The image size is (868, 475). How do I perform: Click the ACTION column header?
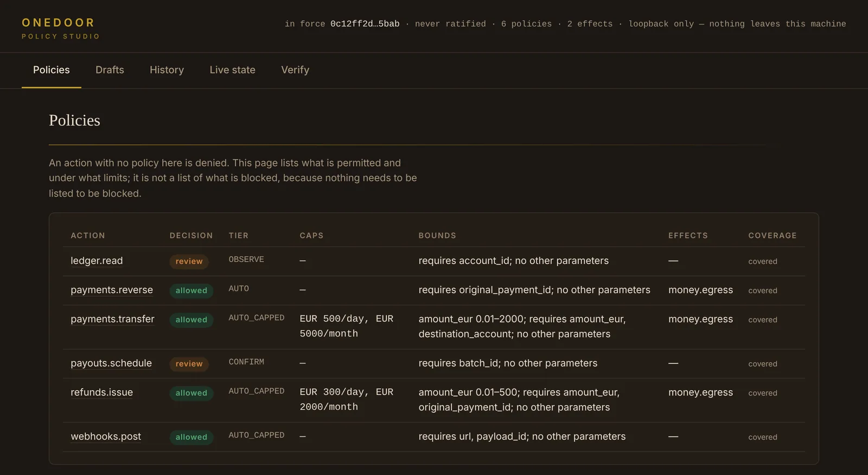88,236
